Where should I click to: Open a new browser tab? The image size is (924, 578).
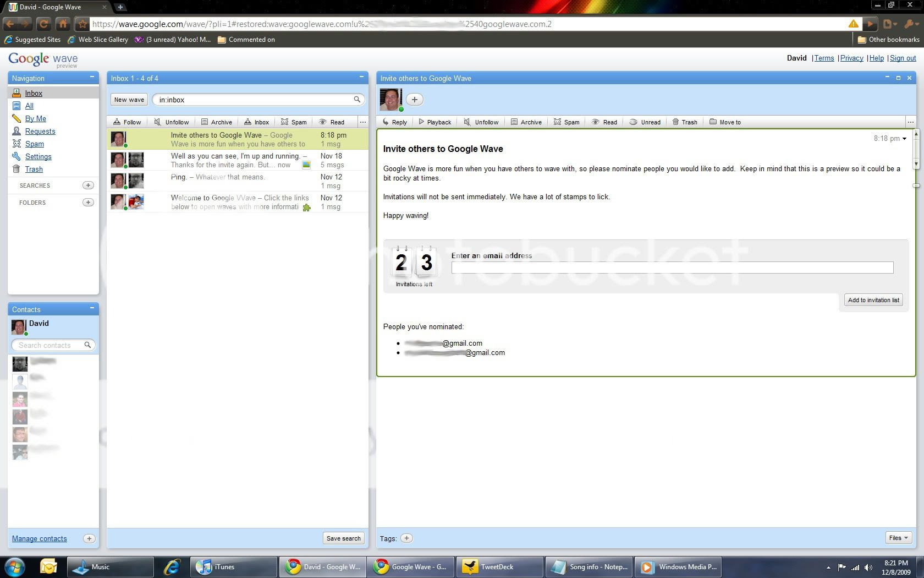(x=120, y=7)
